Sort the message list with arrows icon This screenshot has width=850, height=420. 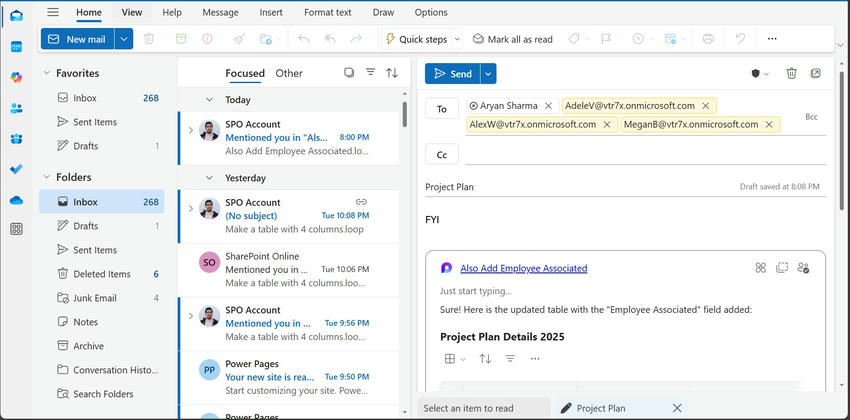click(392, 73)
